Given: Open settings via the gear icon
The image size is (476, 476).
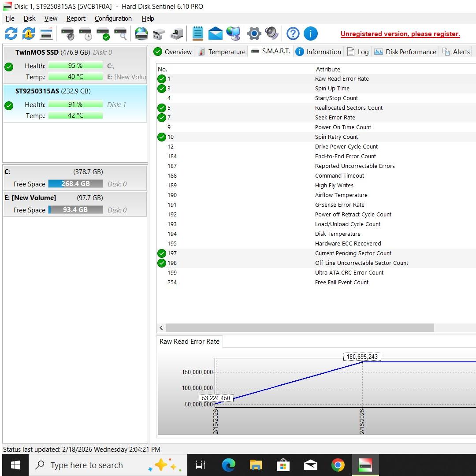Looking at the screenshot, I should coord(254,33).
